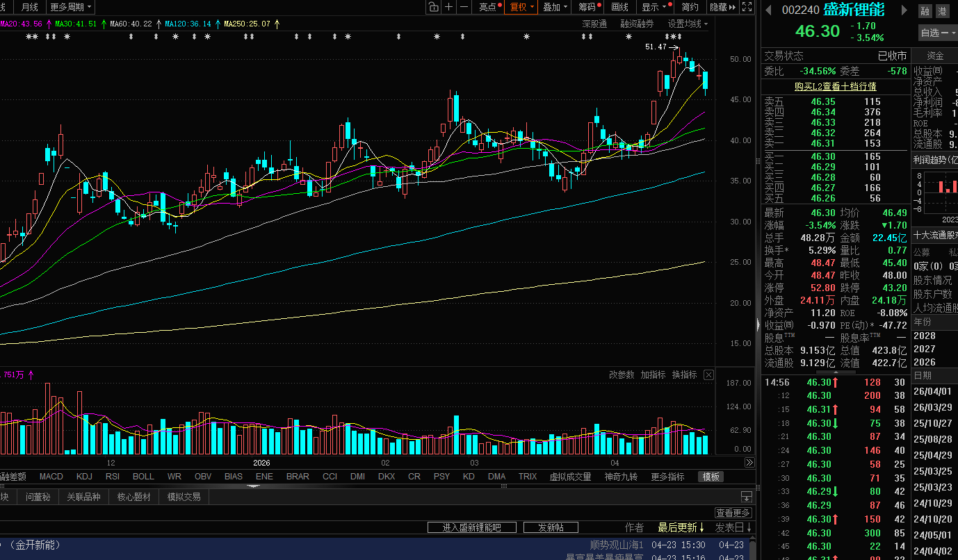Toggle the 融 margin trading badge
This screenshot has width=958, height=560.
click(x=925, y=11)
